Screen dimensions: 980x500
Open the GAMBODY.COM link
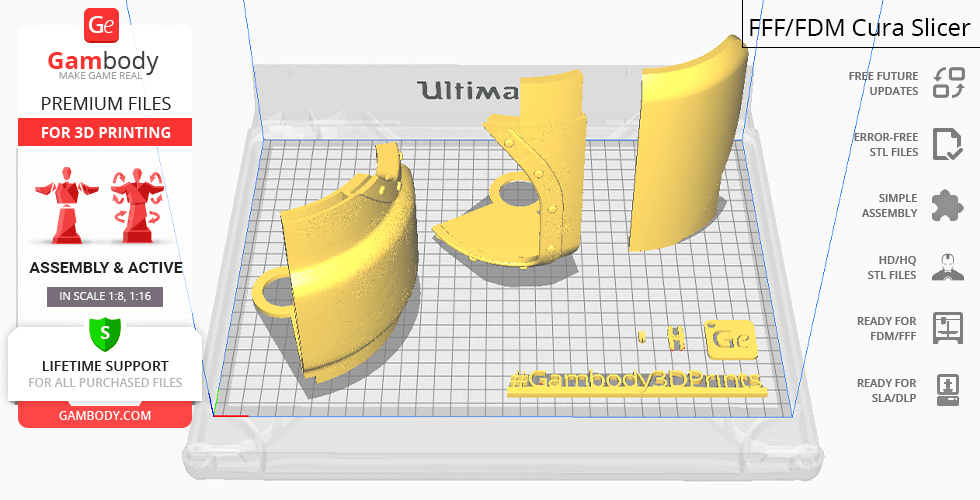105,416
